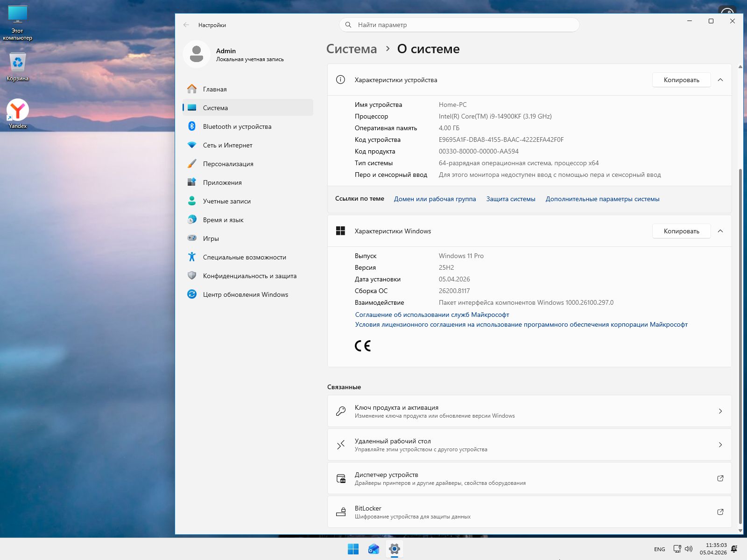Viewport: 747px width, 560px height.
Task: Click the vertical scrollbar of settings page
Action: (x=740, y=345)
